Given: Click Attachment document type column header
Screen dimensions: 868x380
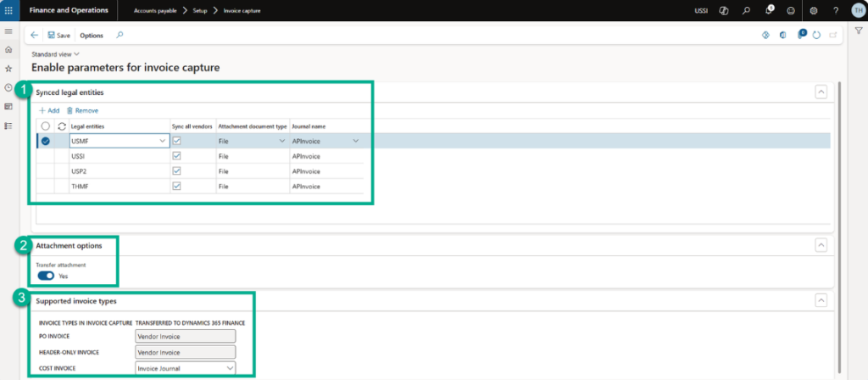Looking at the screenshot, I should (253, 126).
